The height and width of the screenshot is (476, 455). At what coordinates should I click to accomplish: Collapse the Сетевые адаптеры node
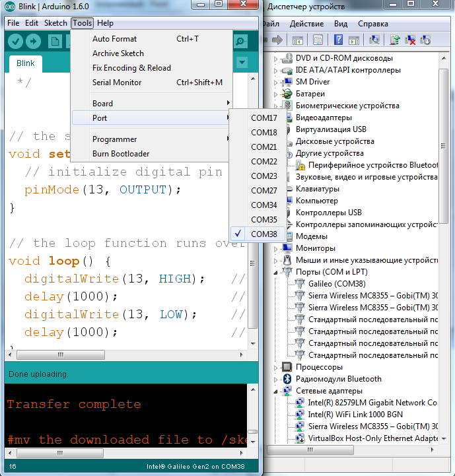pos(275,392)
